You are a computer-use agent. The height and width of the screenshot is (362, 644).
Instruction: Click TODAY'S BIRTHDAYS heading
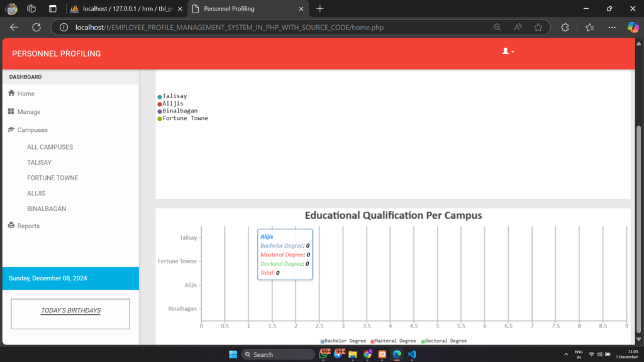pyautogui.click(x=70, y=310)
